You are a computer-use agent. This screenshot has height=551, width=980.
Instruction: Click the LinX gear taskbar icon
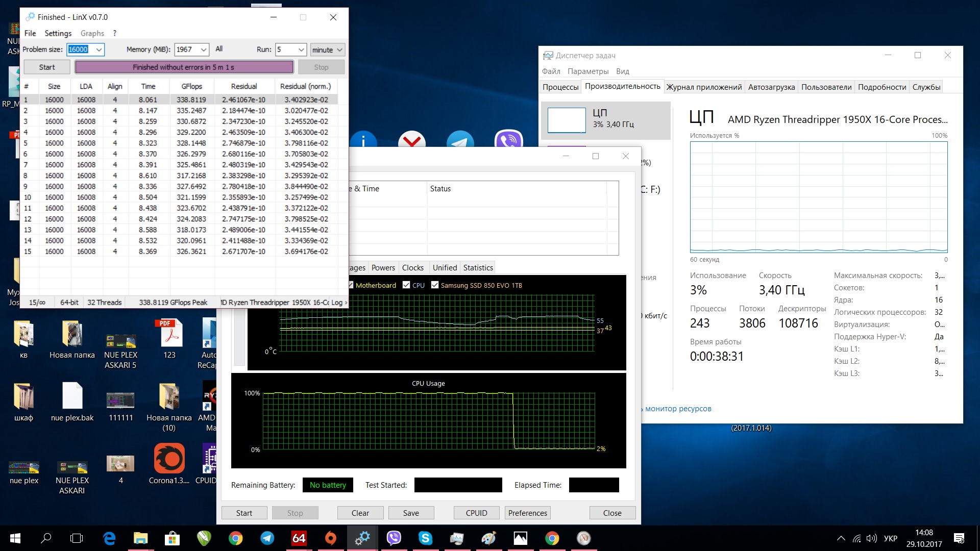tap(362, 538)
